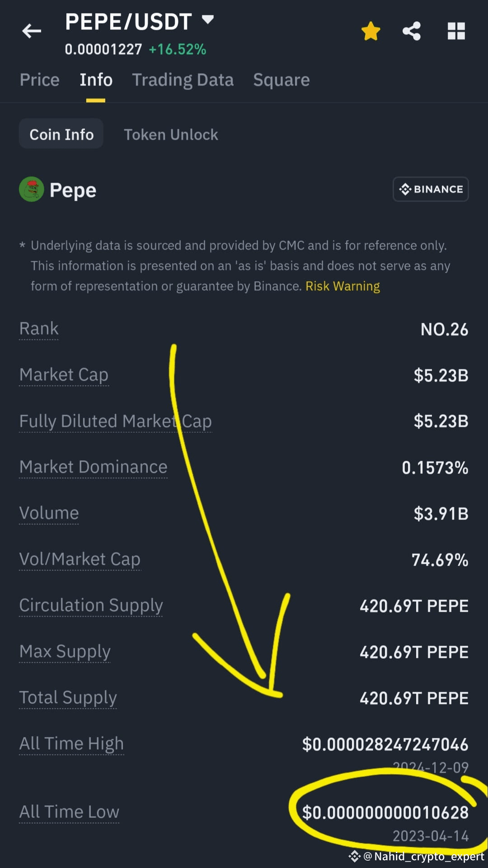Open the Square tab
The image size is (488, 868).
281,80
